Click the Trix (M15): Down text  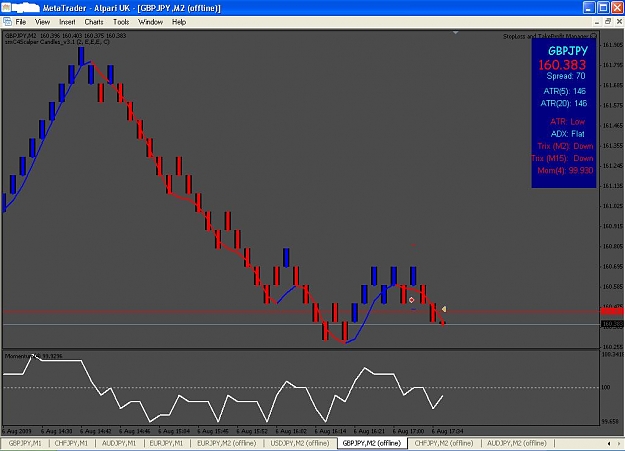point(562,158)
